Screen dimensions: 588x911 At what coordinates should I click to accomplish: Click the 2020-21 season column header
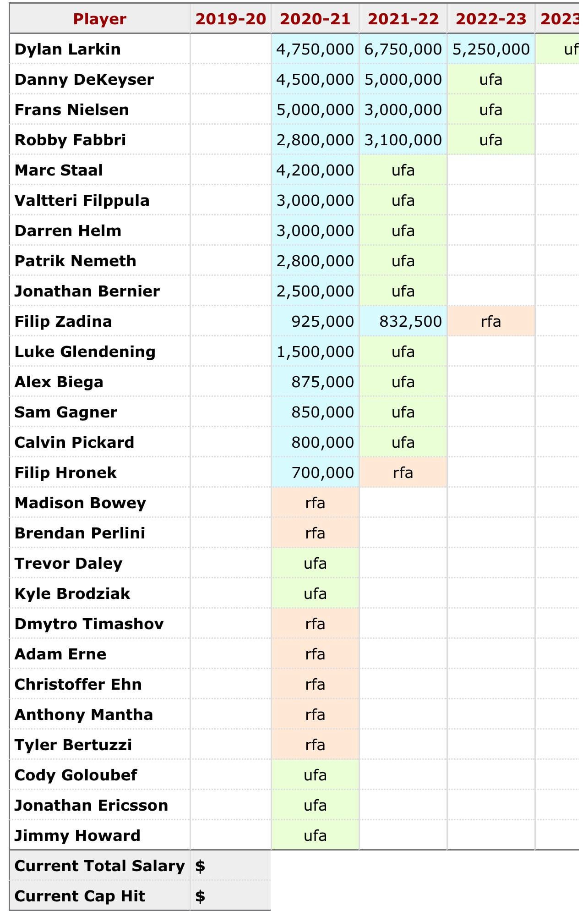[x=315, y=19]
